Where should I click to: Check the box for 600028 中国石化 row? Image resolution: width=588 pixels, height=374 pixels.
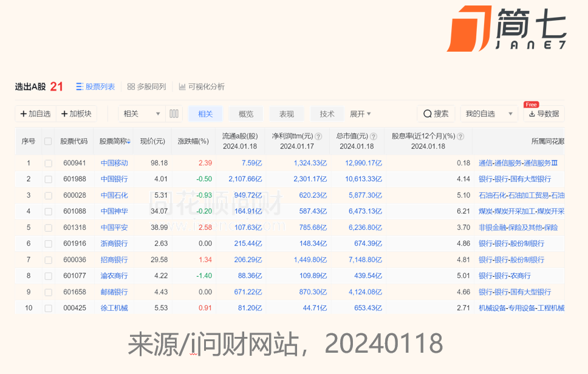[x=49, y=196]
